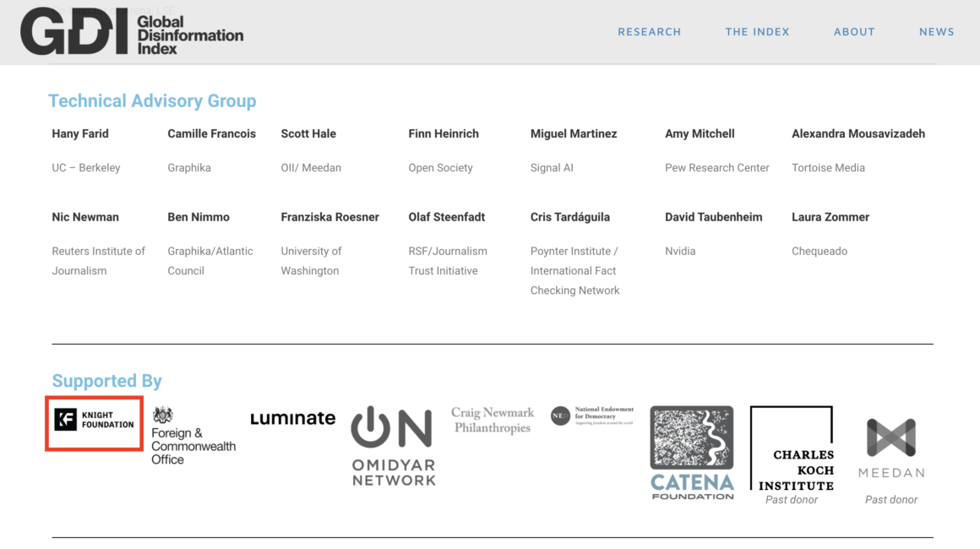Click the Technical Advisory Group heading
This screenshot has height=549, width=980.
[x=152, y=101]
